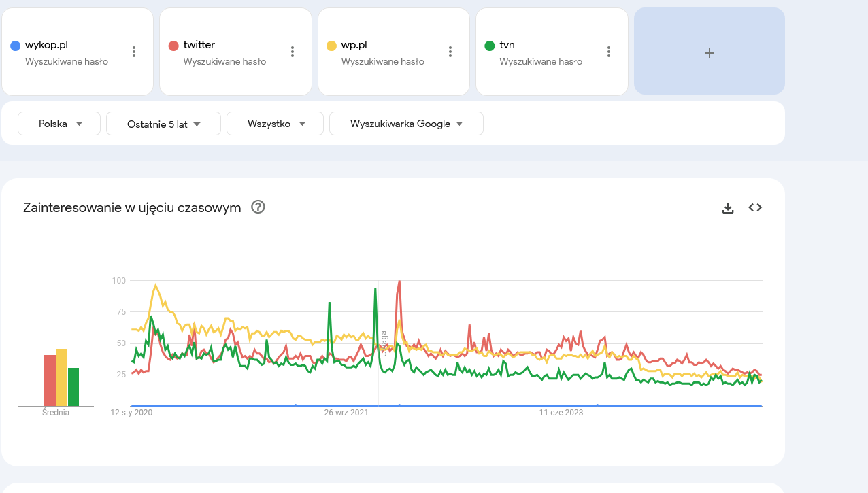Viewport: 868px width, 493px height.
Task: Expand the Polska country dropdown
Action: 60,124
